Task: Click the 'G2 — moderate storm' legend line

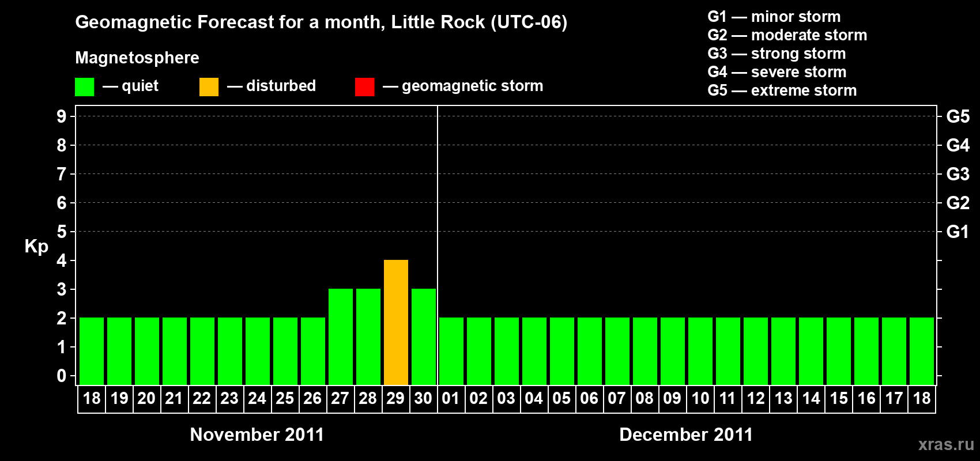Action: [x=787, y=35]
